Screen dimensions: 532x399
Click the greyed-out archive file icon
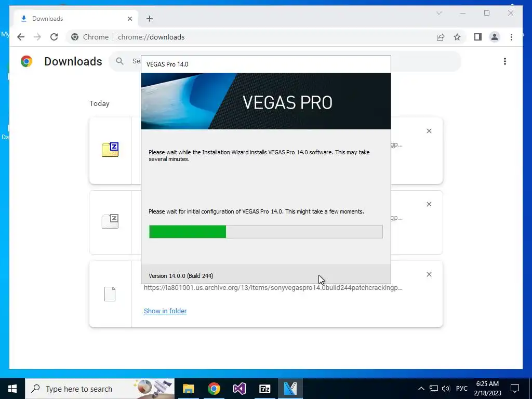[x=110, y=221]
